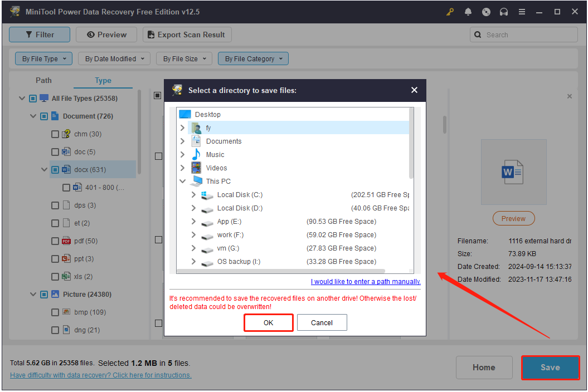Collapse the This PC tree node

(x=182, y=181)
